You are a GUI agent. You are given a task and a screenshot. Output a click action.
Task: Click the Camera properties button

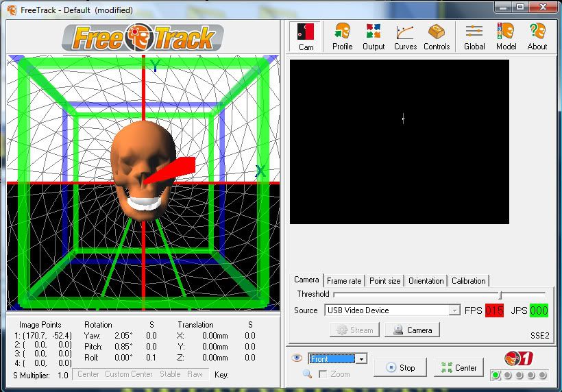(412, 330)
